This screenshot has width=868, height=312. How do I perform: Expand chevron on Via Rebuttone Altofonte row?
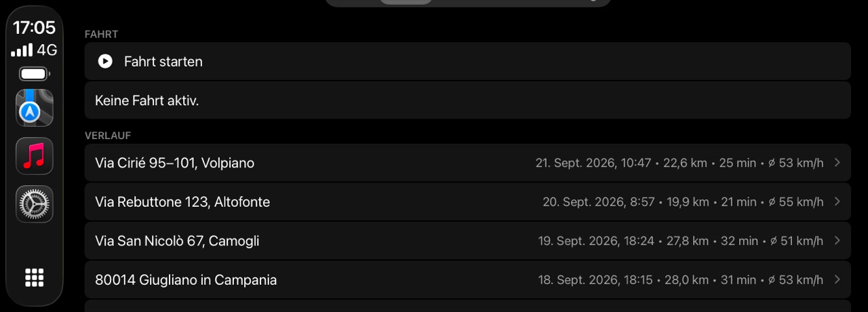[x=837, y=202]
